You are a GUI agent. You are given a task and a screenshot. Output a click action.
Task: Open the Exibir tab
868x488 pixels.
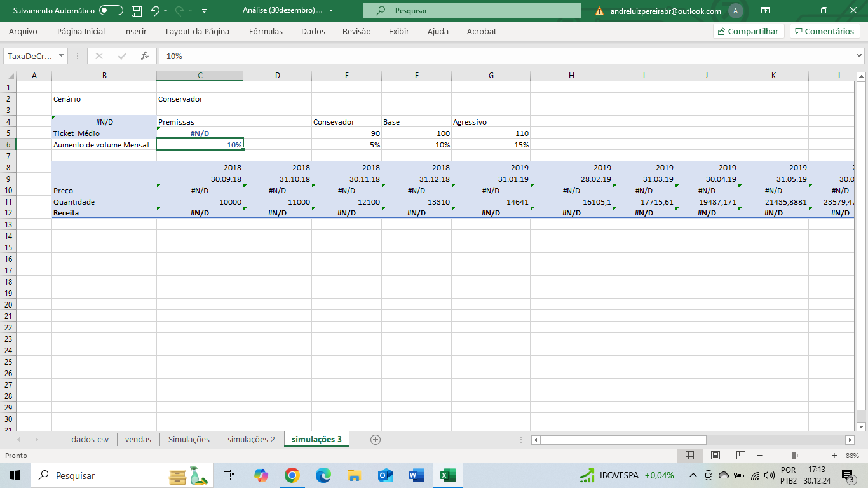[399, 31]
